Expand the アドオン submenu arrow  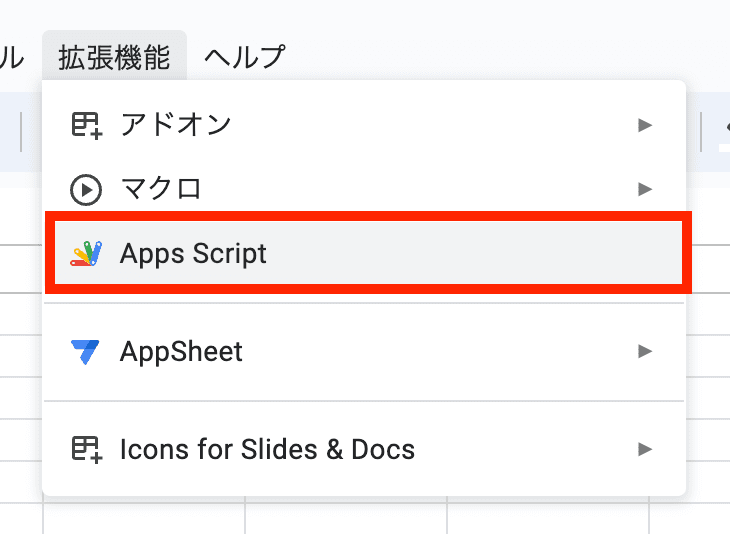[645, 125]
